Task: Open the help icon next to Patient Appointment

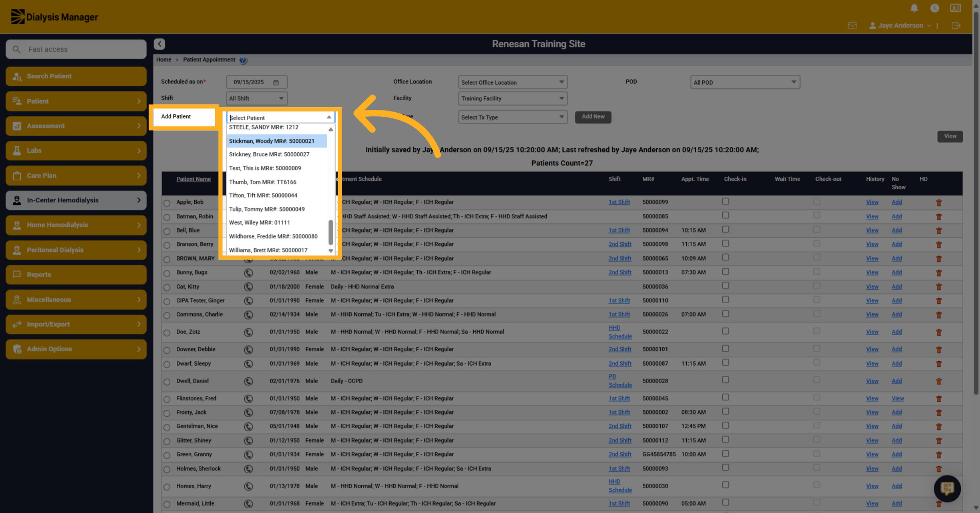Action: [x=243, y=60]
